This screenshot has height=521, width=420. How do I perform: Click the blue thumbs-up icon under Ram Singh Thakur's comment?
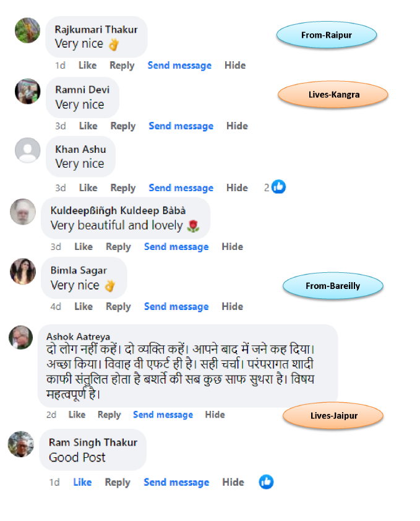pos(266,482)
